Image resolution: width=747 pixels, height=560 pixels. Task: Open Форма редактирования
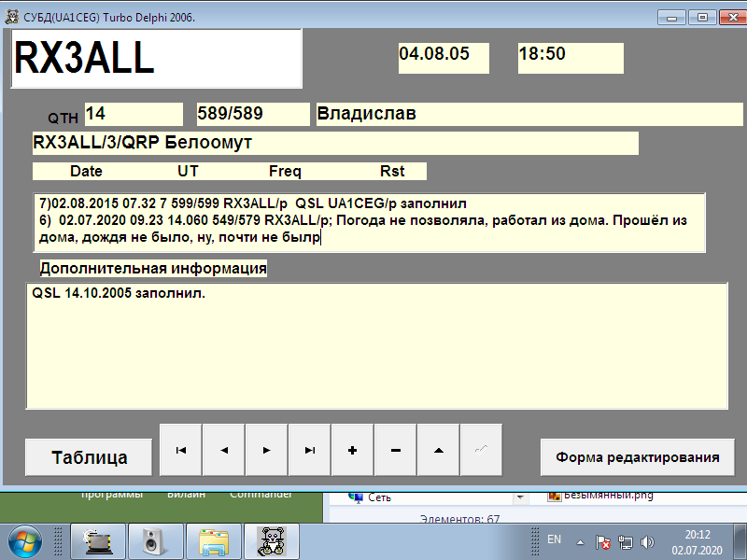[x=638, y=457]
